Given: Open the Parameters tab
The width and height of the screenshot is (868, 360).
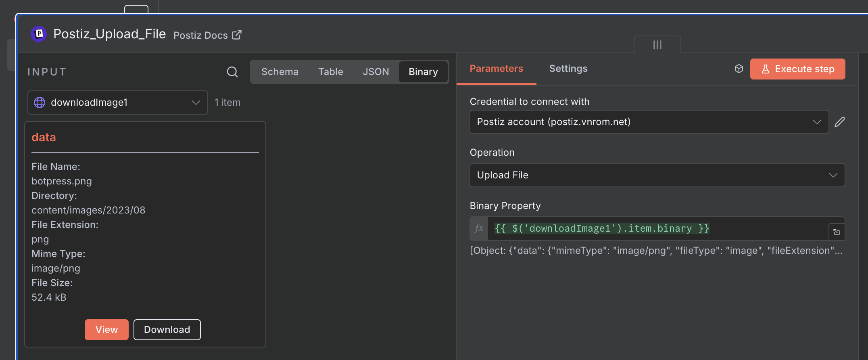Looking at the screenshot, I should [496, 69].
